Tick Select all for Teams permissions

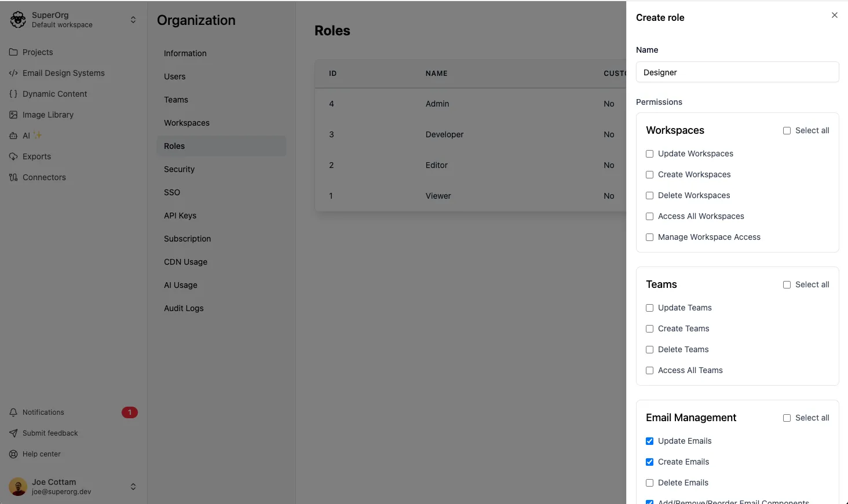(787, 284)
